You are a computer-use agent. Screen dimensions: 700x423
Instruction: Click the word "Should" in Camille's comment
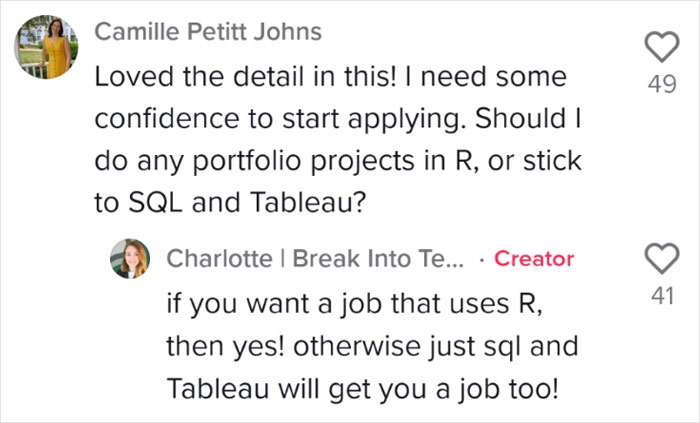coord(521,119)
